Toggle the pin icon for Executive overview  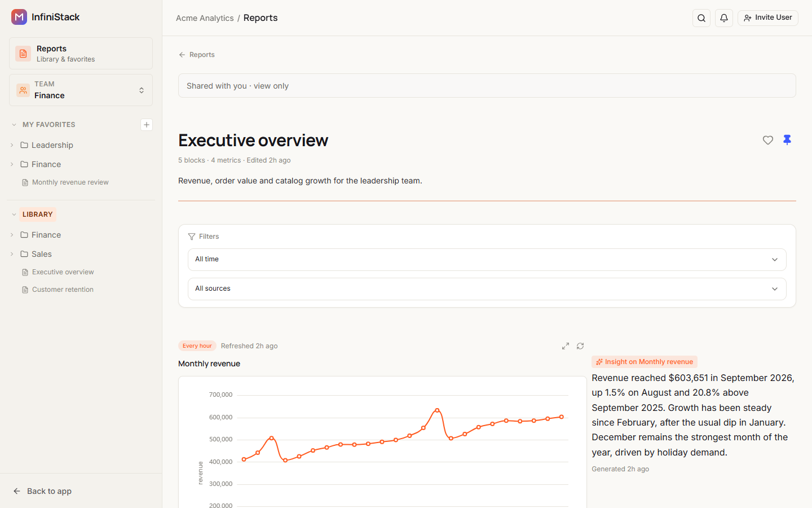pos(787,140)
